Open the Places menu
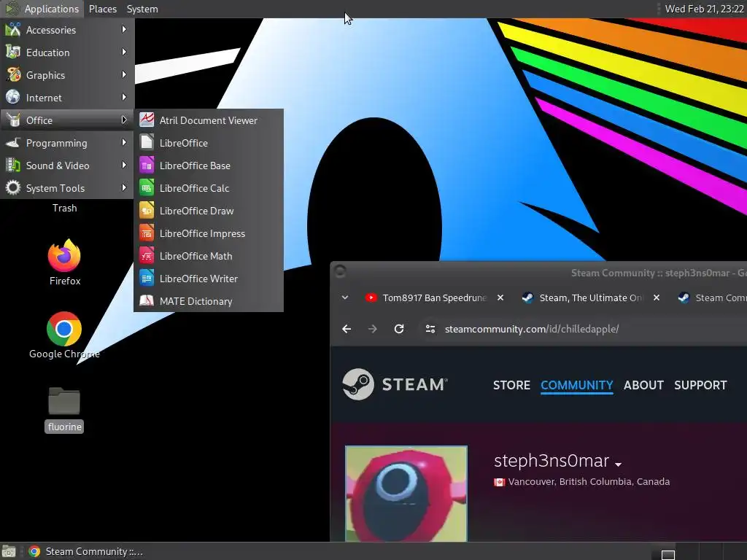The image size is (747, 560). coord(103,9)
